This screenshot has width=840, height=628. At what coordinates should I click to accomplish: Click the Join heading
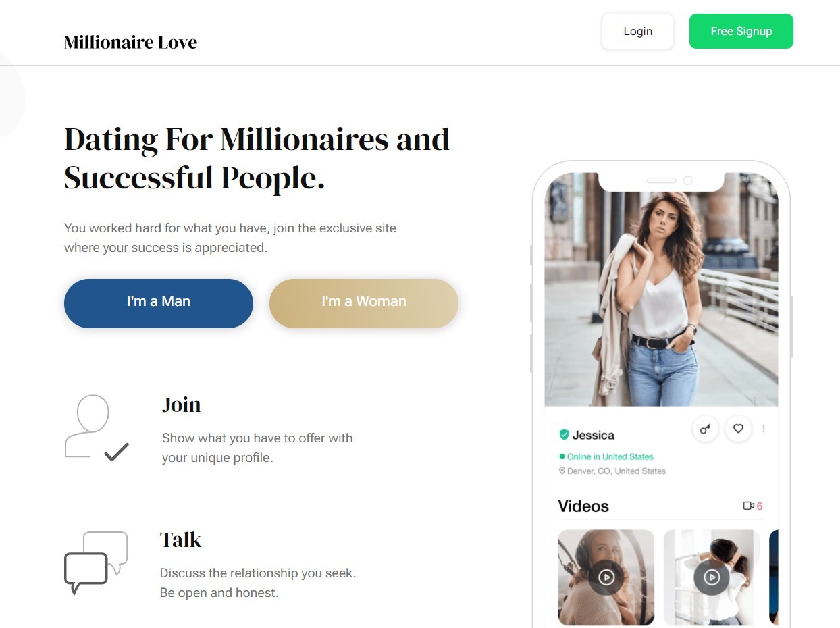coord(181,404)
